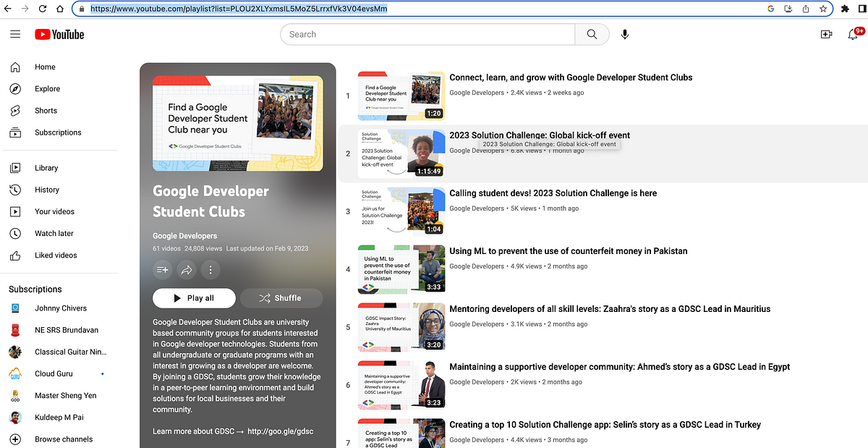Select Liked videos from the sidebar
Screen dimensions: 868x448
click(x=54, y=255)
